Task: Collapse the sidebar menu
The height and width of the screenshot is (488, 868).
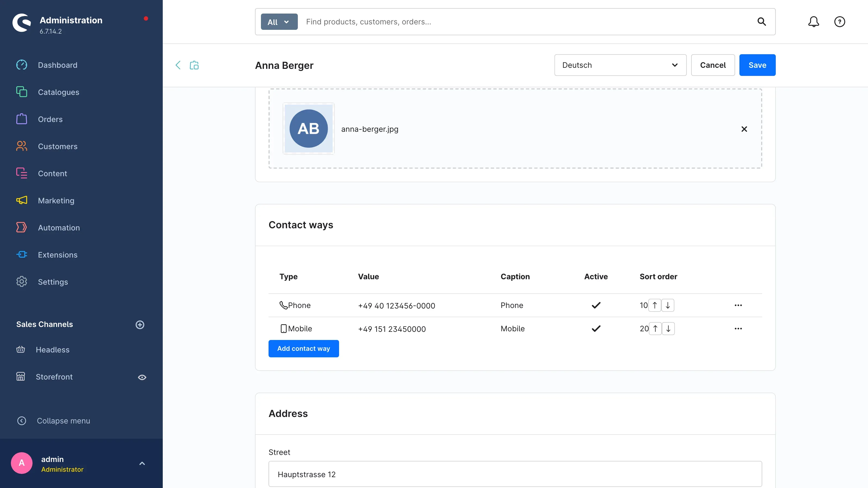Action: point(53,421)
